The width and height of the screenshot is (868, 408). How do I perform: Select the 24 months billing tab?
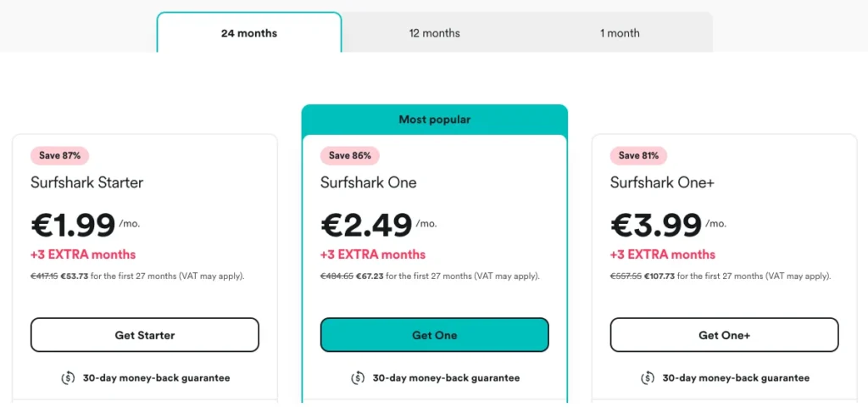click(x=249, y=33)
